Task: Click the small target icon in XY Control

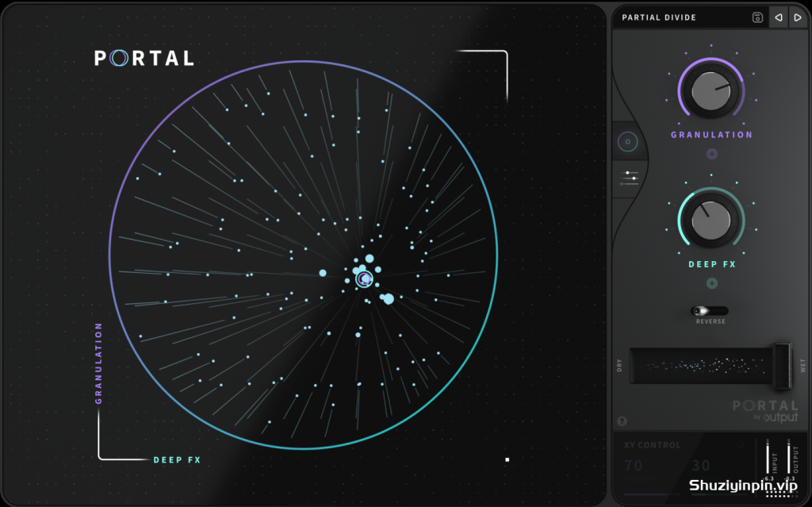Action: click(x=740, y=444)
